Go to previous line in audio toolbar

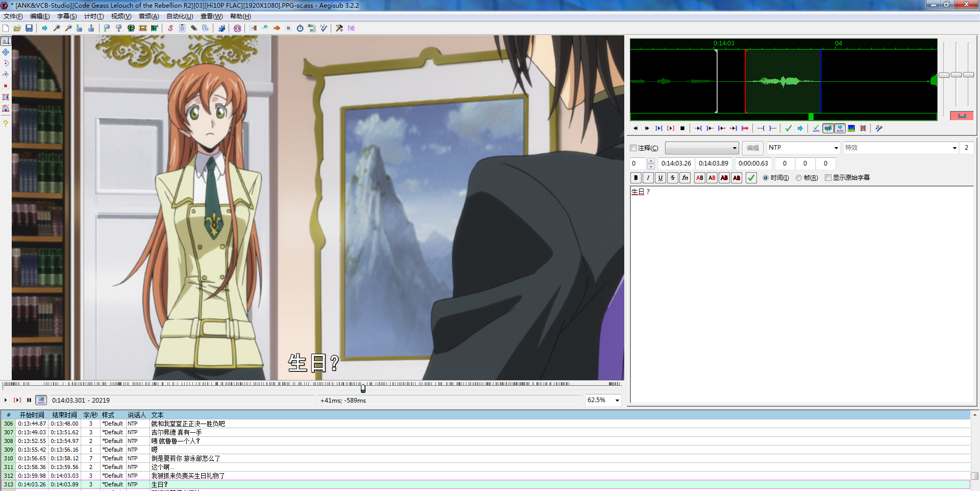[x=635, y=128]
